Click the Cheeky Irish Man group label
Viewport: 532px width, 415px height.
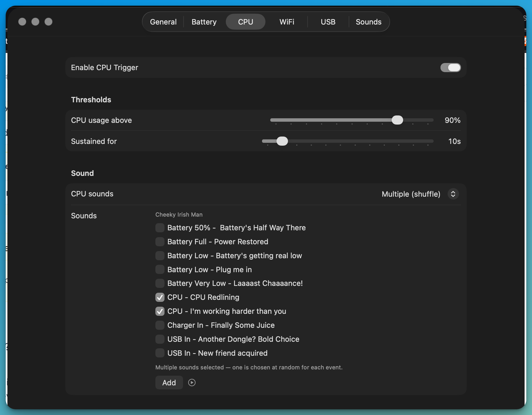coord(179,215)
